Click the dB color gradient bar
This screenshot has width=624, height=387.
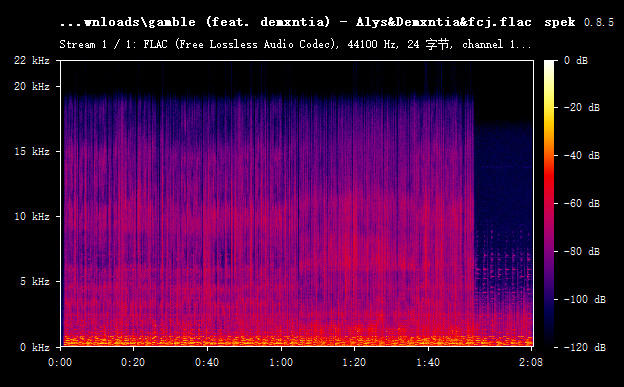coord(549,203)
